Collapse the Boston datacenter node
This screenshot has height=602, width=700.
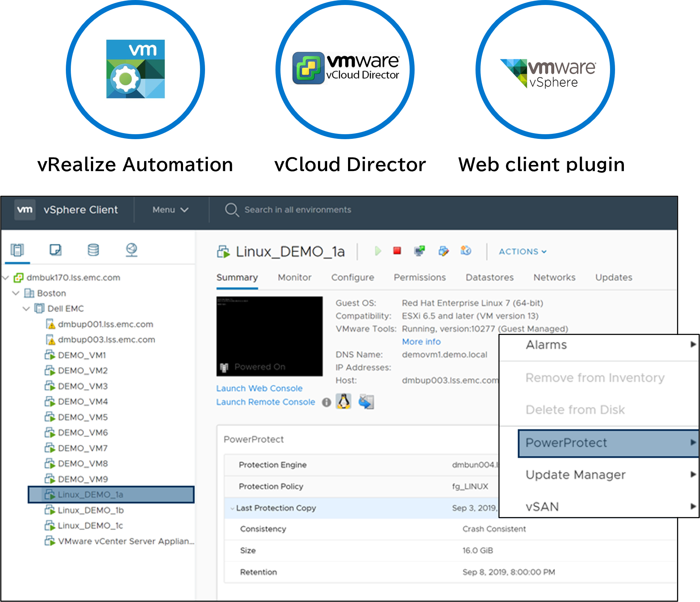click(x=16, y=293)
